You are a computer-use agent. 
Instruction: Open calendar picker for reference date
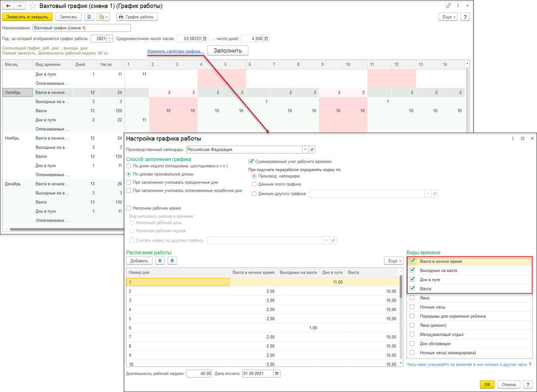(277, 373)
